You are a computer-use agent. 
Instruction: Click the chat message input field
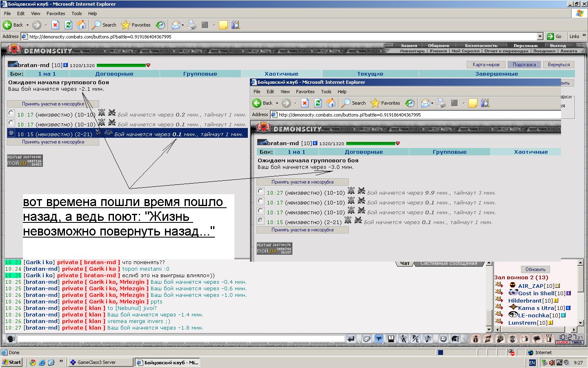(x=181, y=339)
